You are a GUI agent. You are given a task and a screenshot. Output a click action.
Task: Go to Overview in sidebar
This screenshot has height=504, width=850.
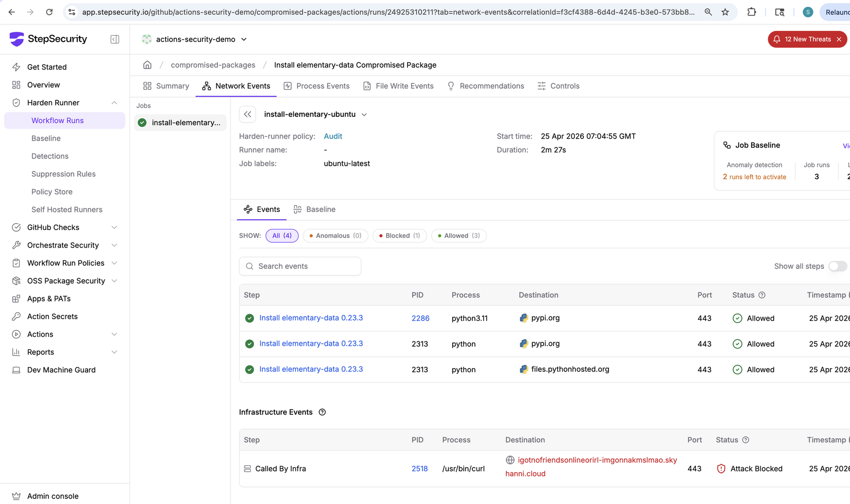(44, 85)
